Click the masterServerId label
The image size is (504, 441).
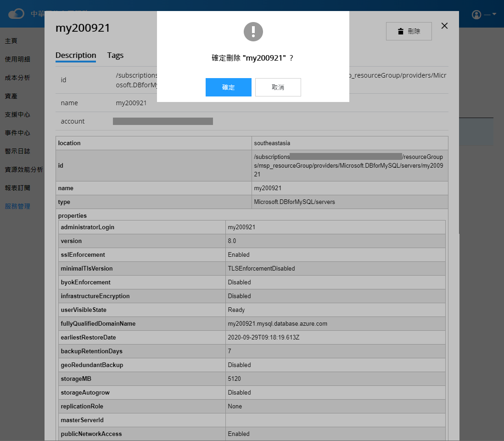[82, 420]
